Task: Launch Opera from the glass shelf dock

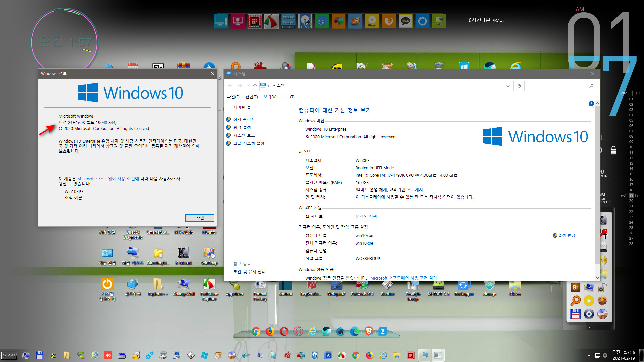Action: [284, 331]
